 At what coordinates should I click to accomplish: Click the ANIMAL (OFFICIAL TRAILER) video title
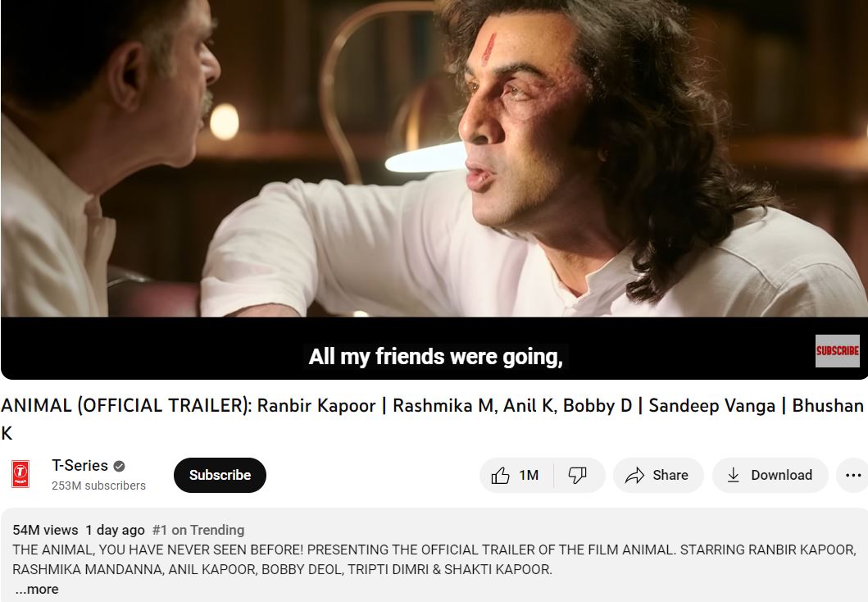coord(432,418)
